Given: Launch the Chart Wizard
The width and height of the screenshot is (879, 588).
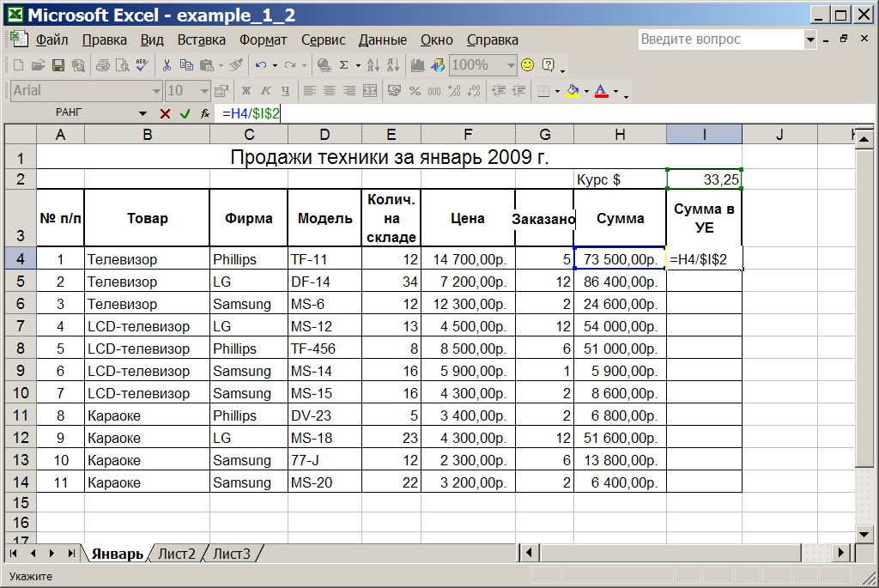Looking at the screenshot, I should pyautogui.click(x=418, y=65).
